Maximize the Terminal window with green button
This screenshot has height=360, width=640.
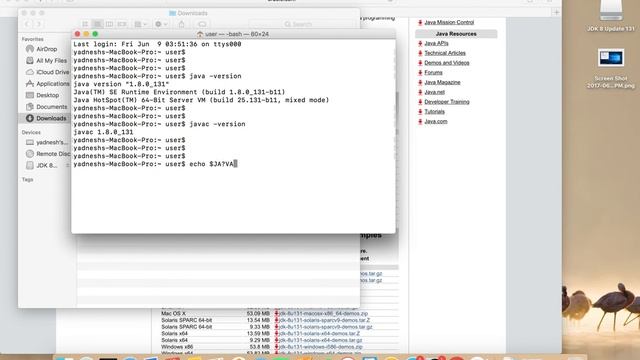tap(95, 34)
